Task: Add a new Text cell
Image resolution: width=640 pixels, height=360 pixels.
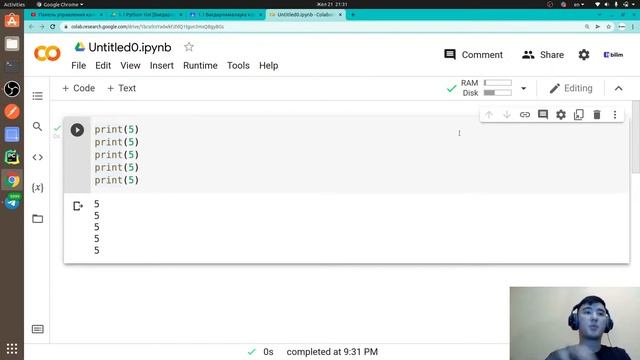Action: [x=121, y=88]
